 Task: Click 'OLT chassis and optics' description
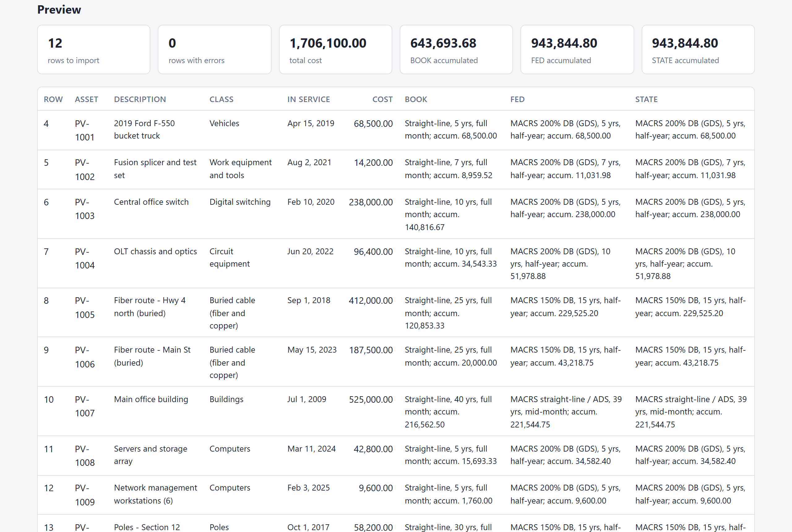[x=155, y=251]
